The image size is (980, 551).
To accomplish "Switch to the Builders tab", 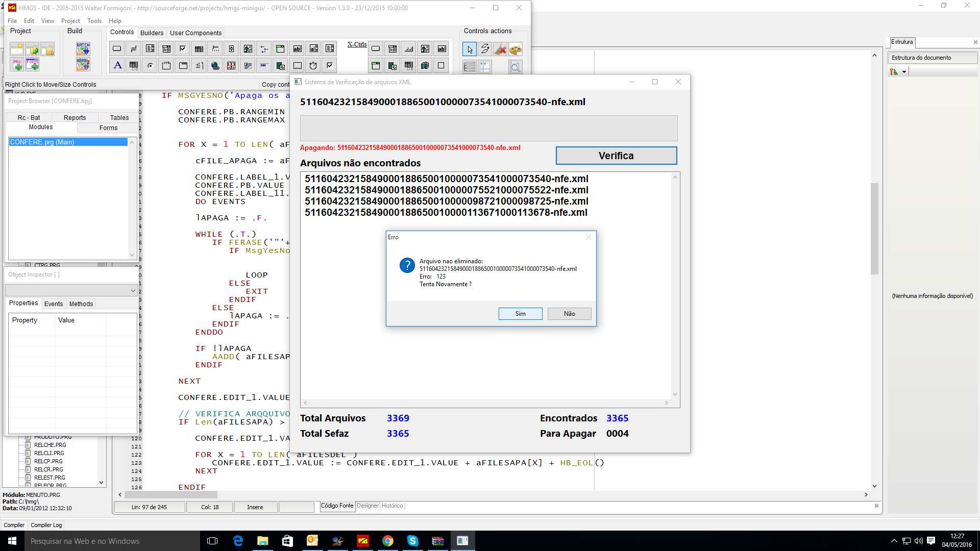I will tap(152, 33).
